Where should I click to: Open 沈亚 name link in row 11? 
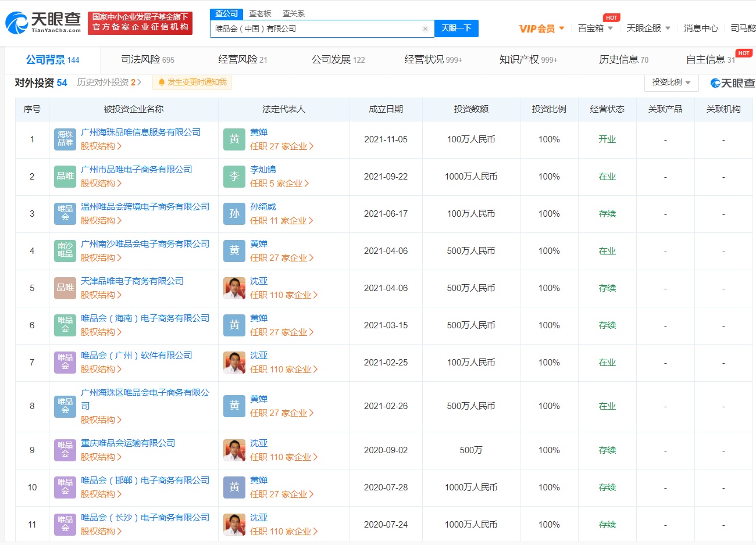[x=259, y=518]
